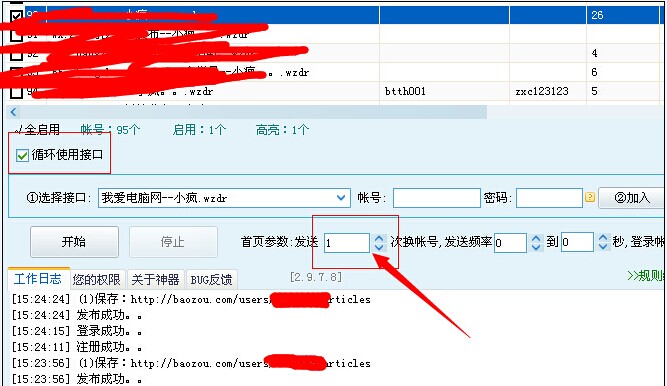Click the 停止 button
This screenshot has height=386, width=667.
click(173, 242)
